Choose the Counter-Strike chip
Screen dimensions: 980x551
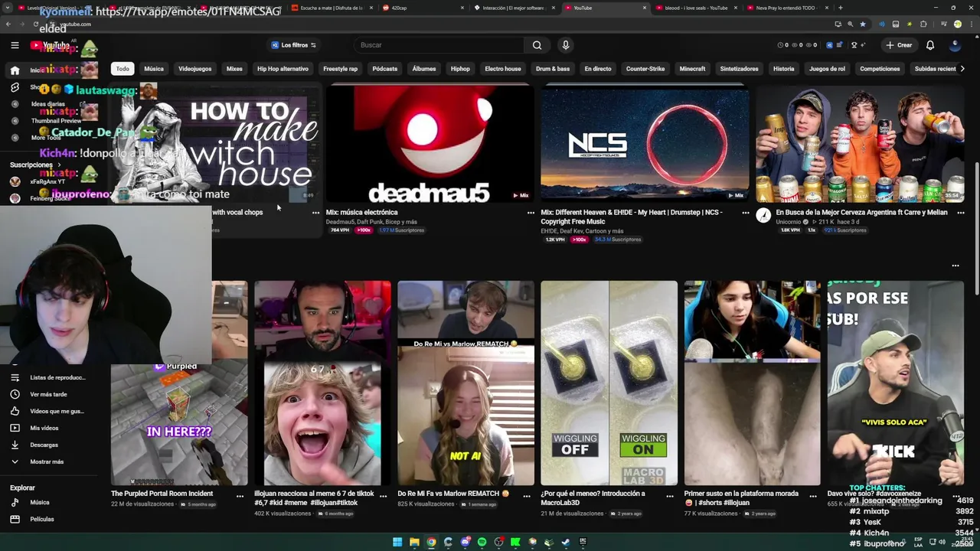[x=645, y=69]
